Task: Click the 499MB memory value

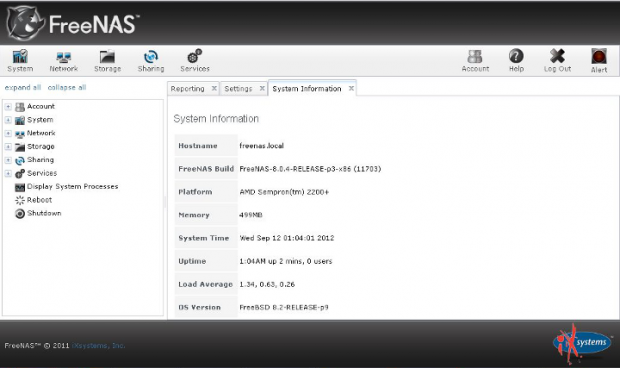Action: pos(251,215)
